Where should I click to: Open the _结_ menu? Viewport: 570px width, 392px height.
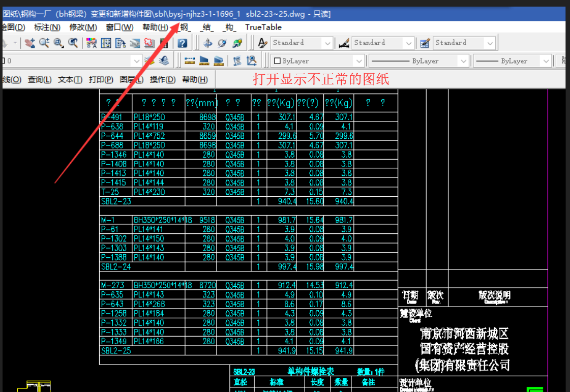pos(206,27)
